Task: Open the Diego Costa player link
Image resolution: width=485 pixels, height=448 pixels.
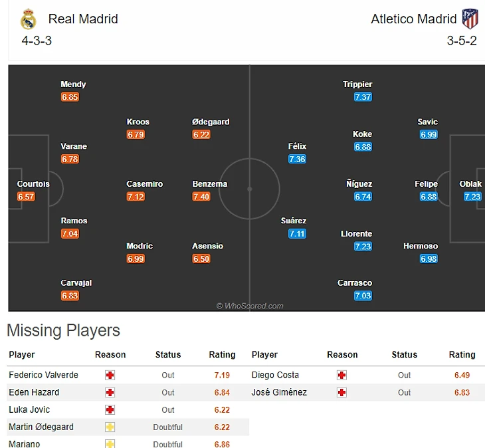Action: (x=275, y=375)
